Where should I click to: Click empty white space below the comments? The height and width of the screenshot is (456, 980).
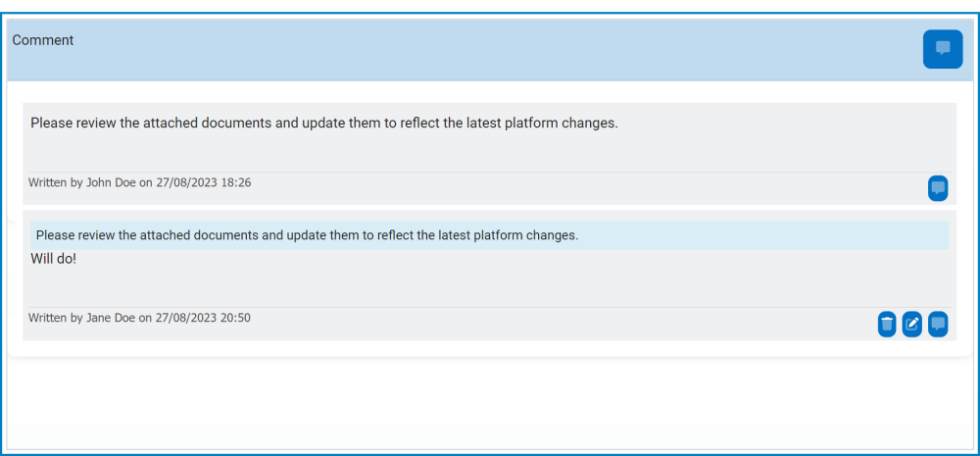point(490,402)
